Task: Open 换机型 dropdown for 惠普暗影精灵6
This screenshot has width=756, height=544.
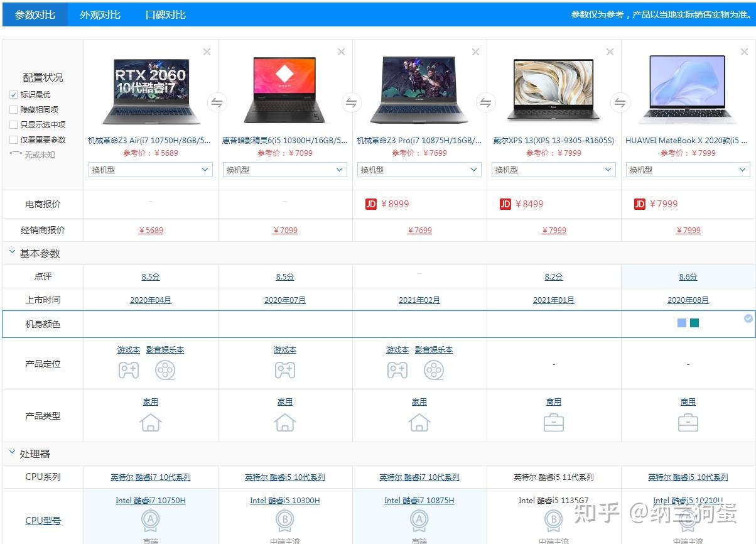Action: coord(285,170)
